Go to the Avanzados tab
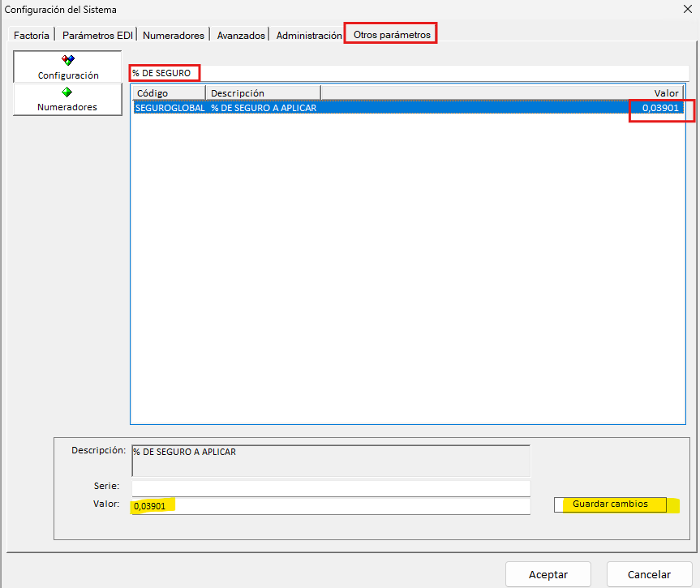The height and width of the screenshot is (588, 700). click(x=241, y=35)
